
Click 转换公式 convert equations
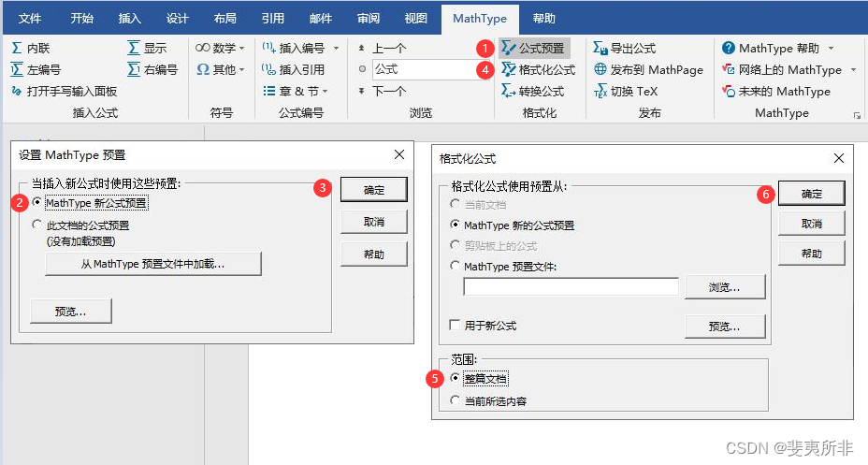(x=533, y=92)
